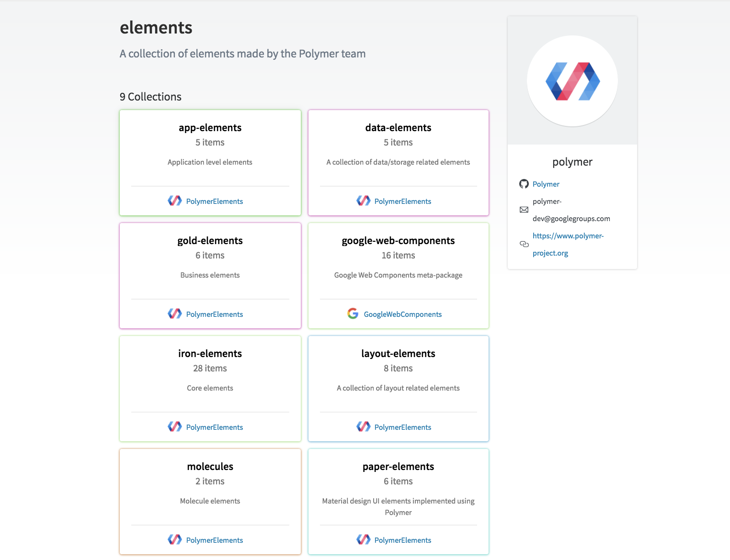Click the GitHub icon beside Polymer
This screenshot has width=730, height=560.
point(524,184)
